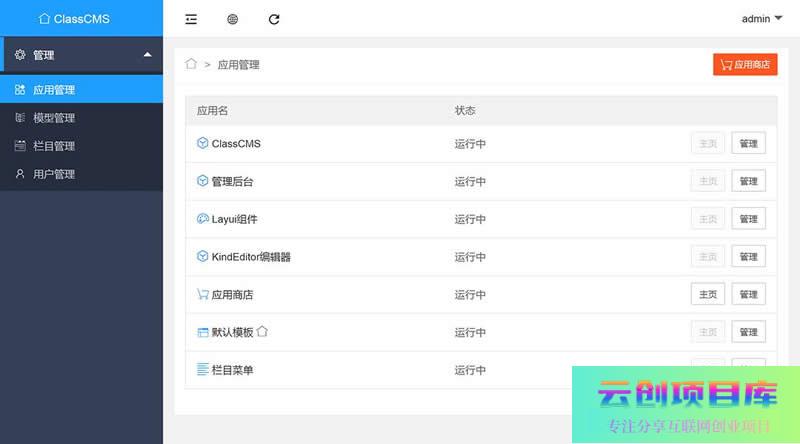Image resolution: width=800 pixels, height=444 pixels.
Task: Click the globe website icon
Action: [233, 19]
